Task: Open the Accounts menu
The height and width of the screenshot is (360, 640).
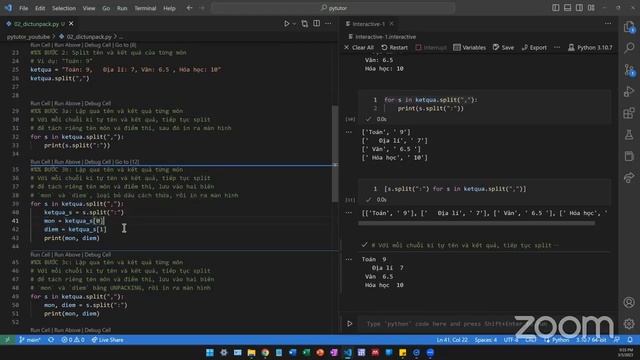Action: 629,302
